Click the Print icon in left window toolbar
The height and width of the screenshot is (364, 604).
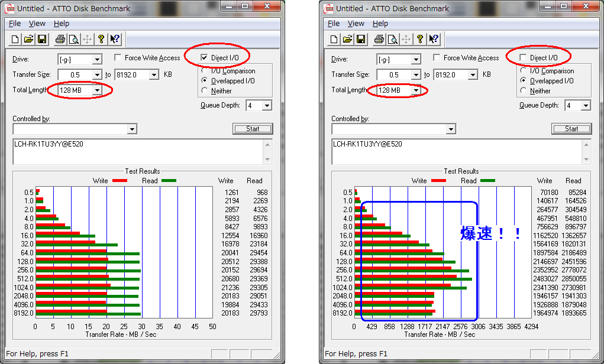click(x=60, y=40)
